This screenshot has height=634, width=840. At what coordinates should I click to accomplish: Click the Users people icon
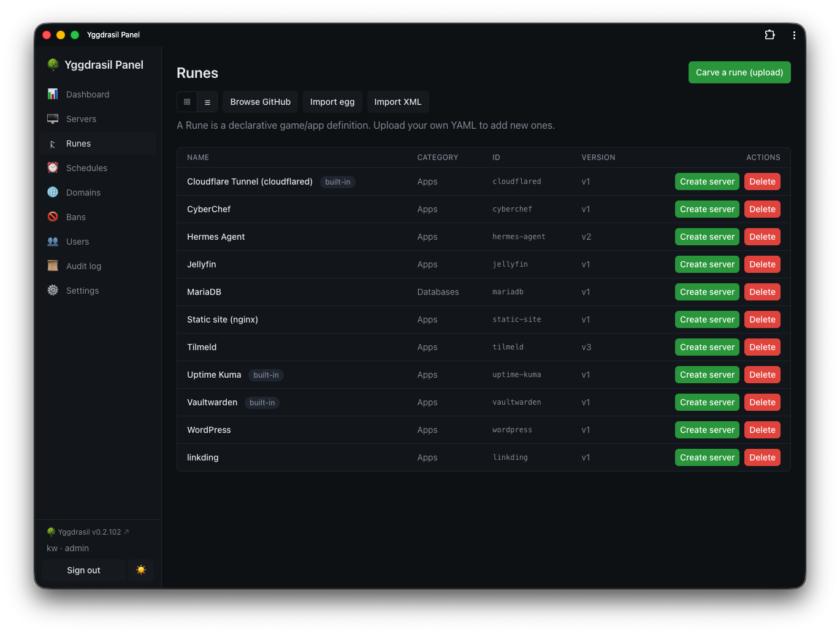[x=53, y=242]
